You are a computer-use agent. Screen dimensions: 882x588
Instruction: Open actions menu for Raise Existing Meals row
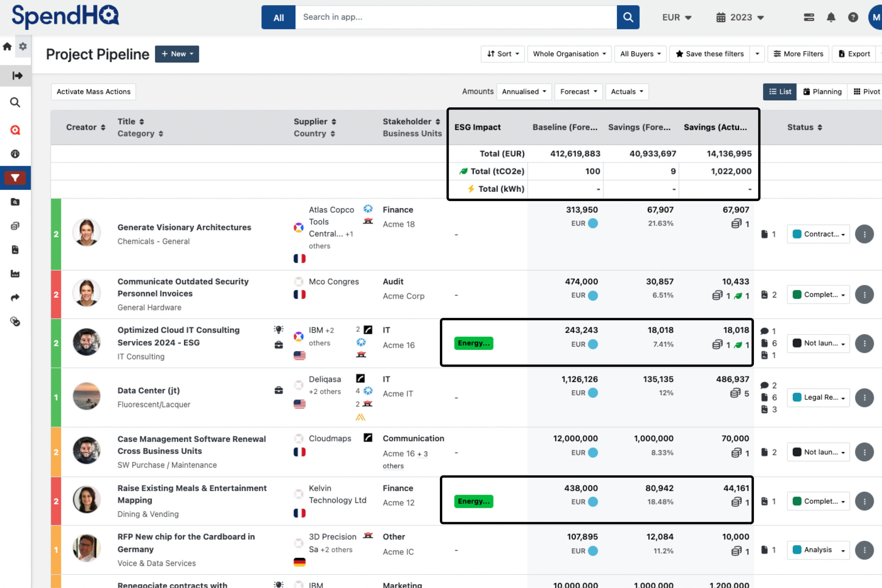[864, 502]
